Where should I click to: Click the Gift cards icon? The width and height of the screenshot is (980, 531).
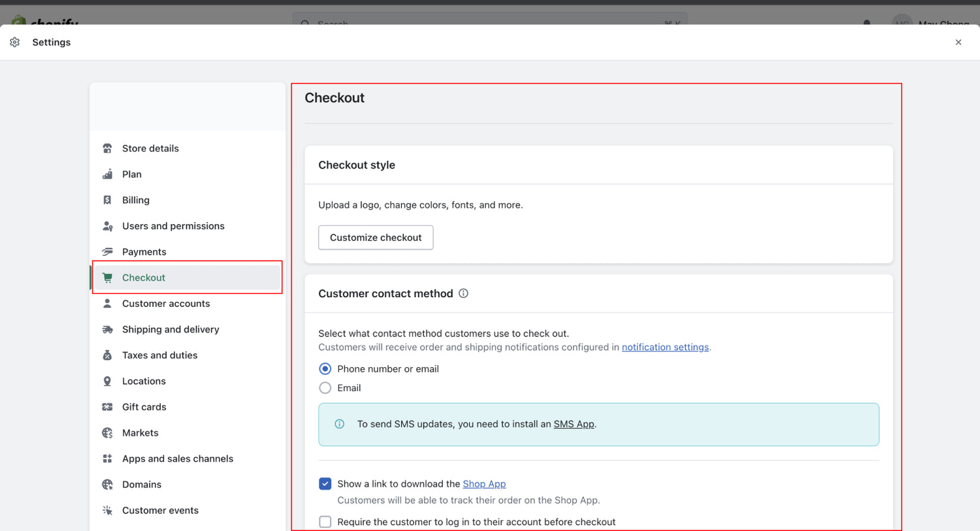[x=107, y=407]
